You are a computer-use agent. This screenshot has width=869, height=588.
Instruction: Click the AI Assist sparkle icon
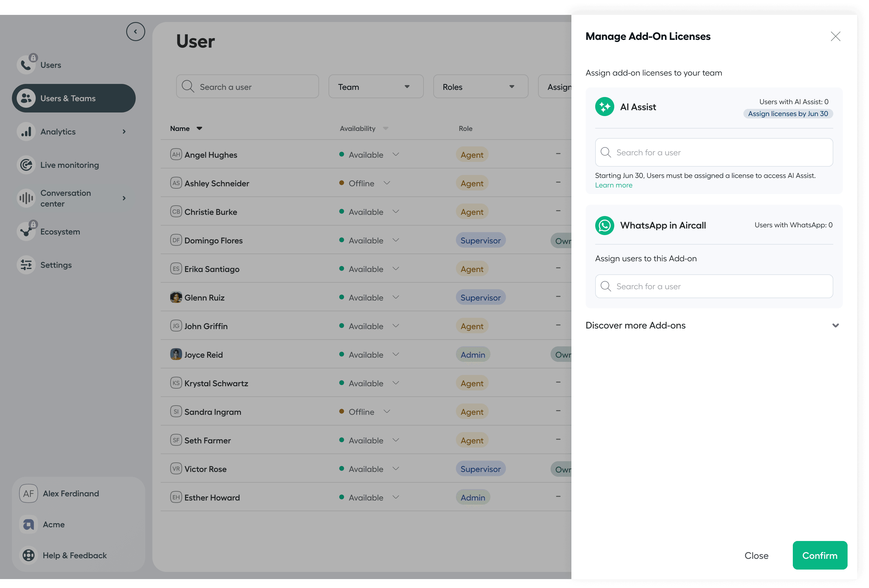[x=604, y=107]
